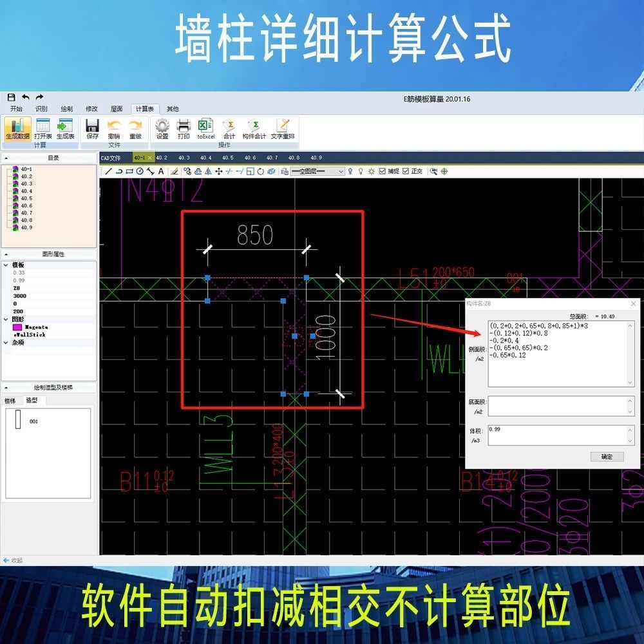Close the 40-1 drawing tab

149,158
